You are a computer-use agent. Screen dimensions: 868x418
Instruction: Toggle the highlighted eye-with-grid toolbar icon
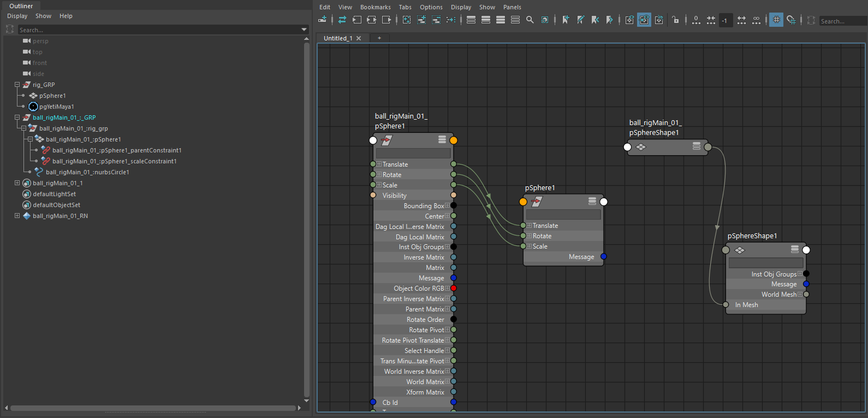point(644,20)
